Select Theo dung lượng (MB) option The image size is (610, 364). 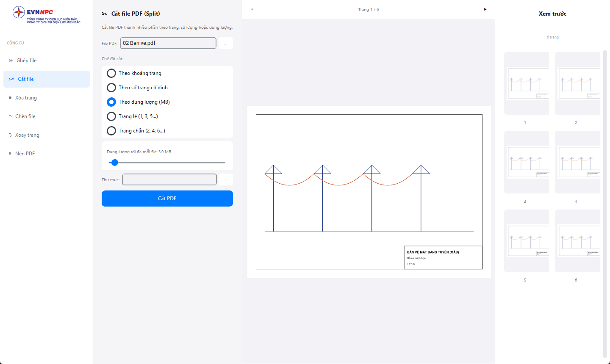pyautogui.click(x=111, y=102)
